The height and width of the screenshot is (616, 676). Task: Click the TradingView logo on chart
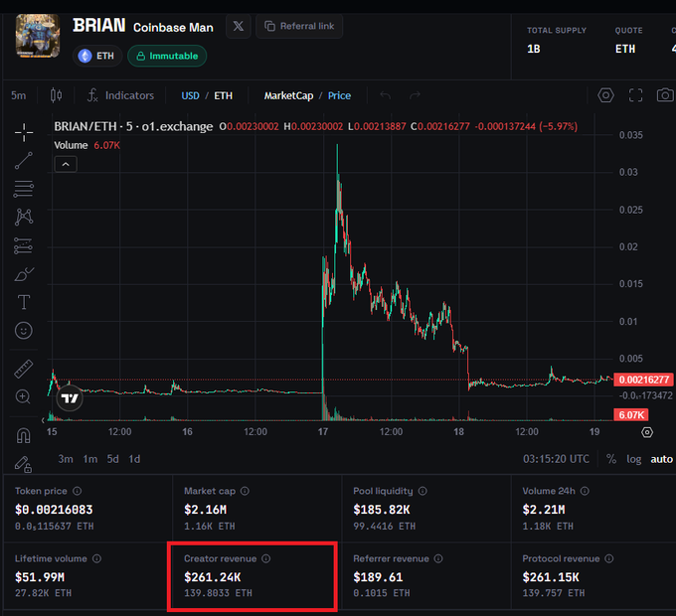click(x=70, y=398)
